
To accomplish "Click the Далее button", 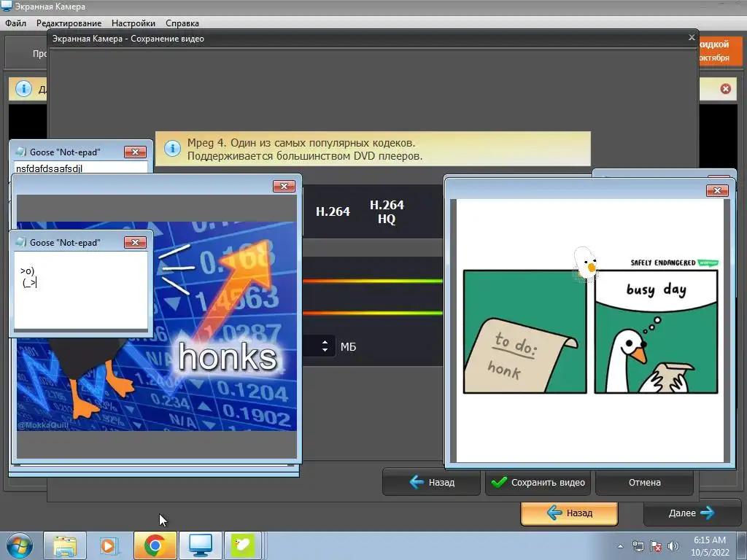I will [x=692, y=513].
